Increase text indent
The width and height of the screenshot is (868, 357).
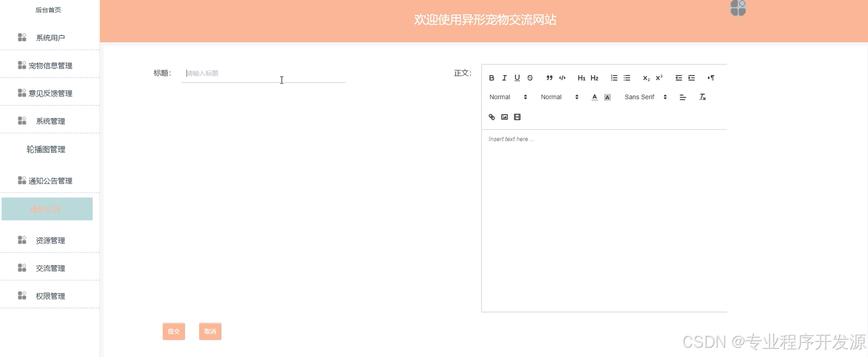pyautogui.click(x=691, y=78)
